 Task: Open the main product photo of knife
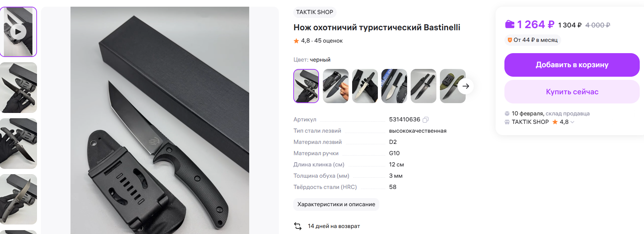[160, 120]
